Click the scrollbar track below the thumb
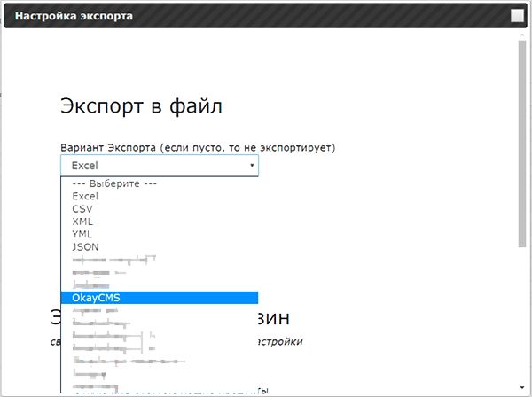Image resolution: width=532 pixels, height=397 pixels. [522, 319]
